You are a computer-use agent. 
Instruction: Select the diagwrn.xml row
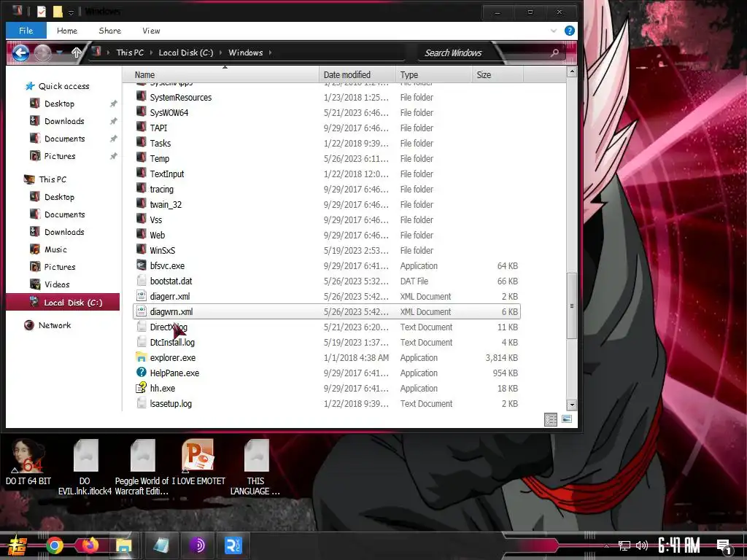(x=326, y=311)
